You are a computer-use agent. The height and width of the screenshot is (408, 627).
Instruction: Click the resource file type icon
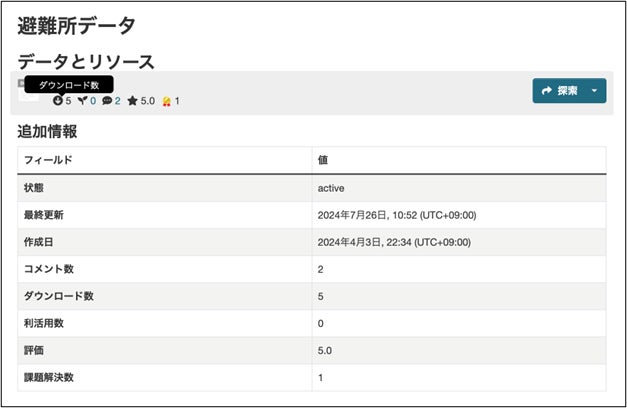click(x=29, y=92)
